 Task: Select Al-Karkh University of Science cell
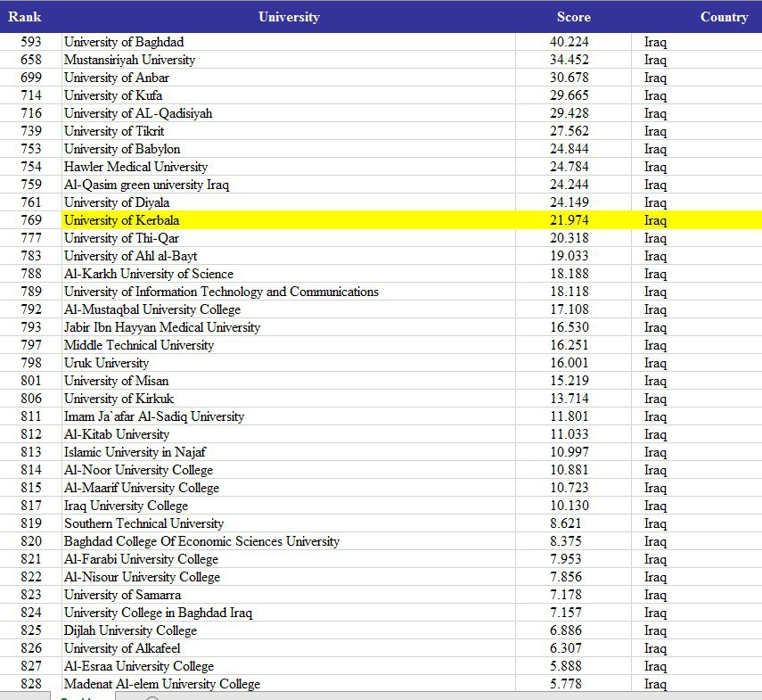click(x=289, y=274)
